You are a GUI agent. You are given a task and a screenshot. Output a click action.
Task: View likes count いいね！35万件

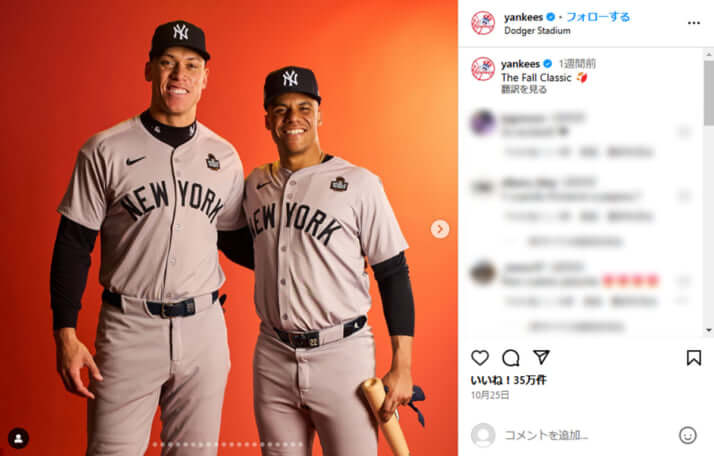click(x=509, y=380)
